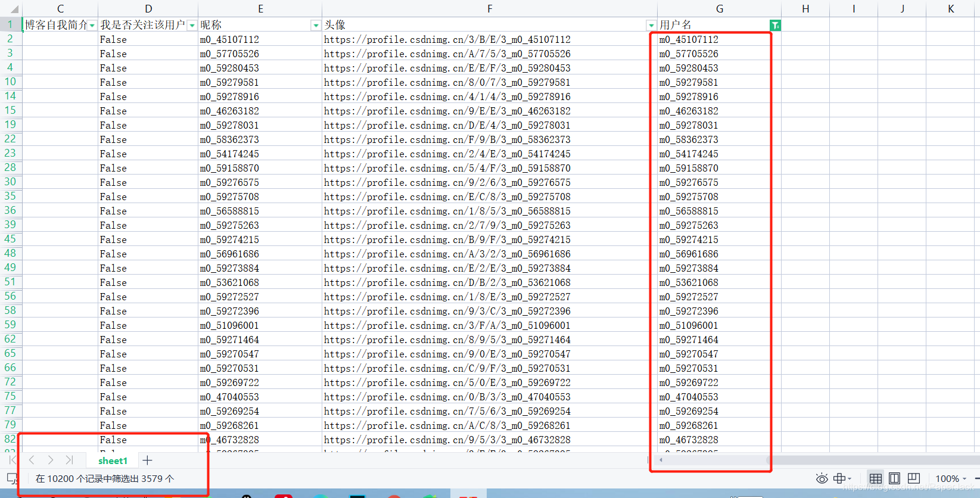Select row 2 header
This screenshot has height=498, width=980.
[x=10, y=39]
